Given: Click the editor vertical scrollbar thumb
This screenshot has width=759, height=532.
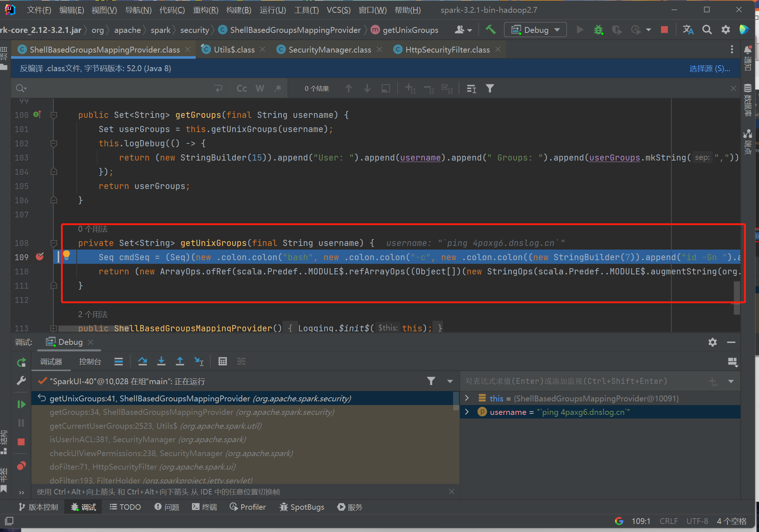Looking at the screenshot, I should click(737, 297).
